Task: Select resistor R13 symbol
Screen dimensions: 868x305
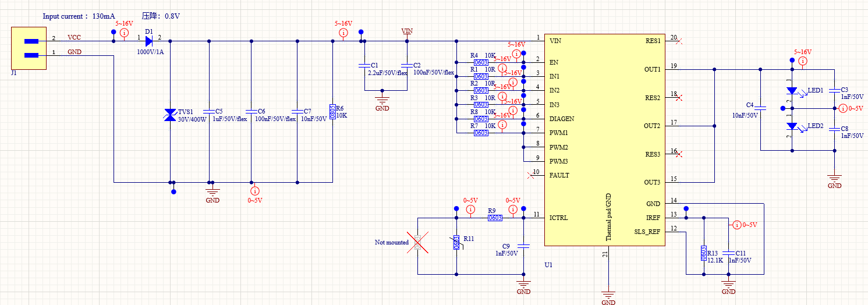Action: pos(704,253)
